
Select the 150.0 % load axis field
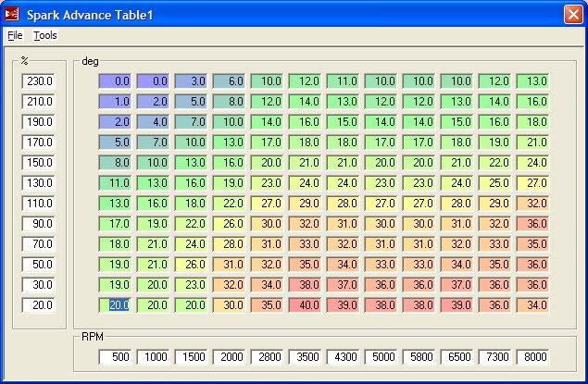pos(39,163)
